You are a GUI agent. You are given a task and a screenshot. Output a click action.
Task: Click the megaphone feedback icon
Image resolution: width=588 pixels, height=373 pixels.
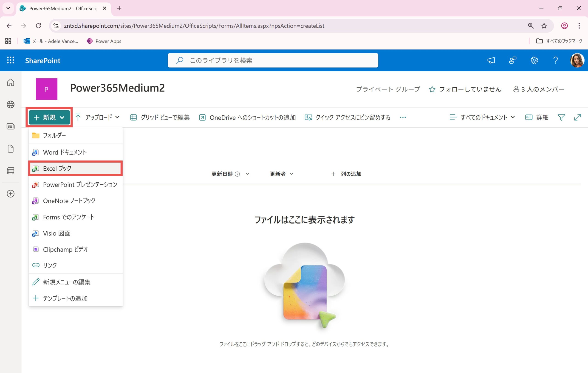tap(491, 60)
